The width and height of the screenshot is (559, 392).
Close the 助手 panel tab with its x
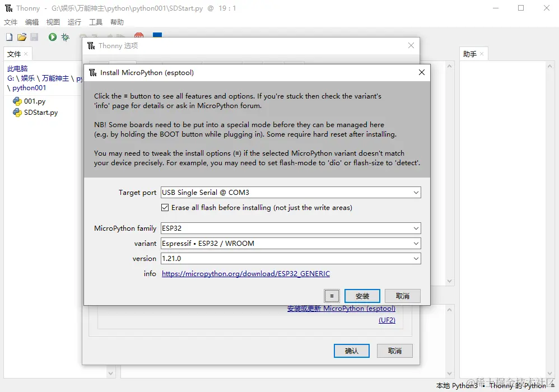(x=482, y=54)
